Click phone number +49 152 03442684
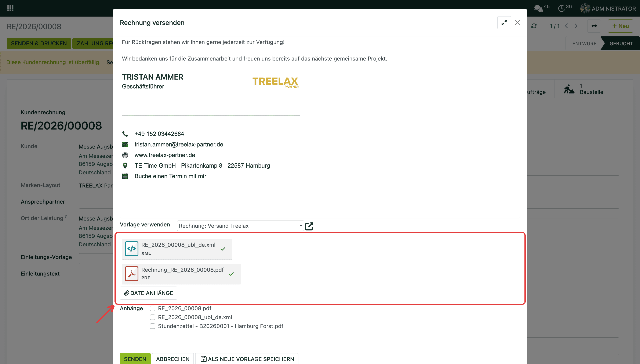The width and height of the screenshot is (640, 364). click(159, 134)
